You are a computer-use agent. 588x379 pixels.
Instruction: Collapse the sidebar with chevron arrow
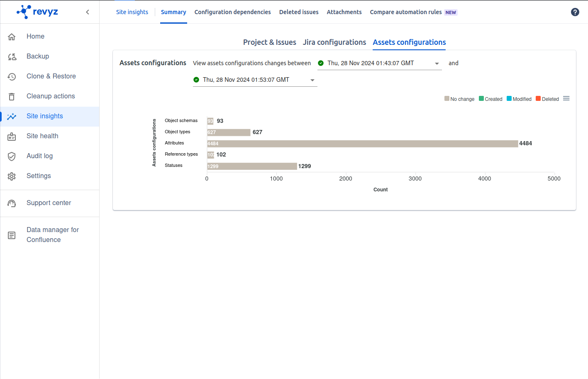(x=88, y=12)
